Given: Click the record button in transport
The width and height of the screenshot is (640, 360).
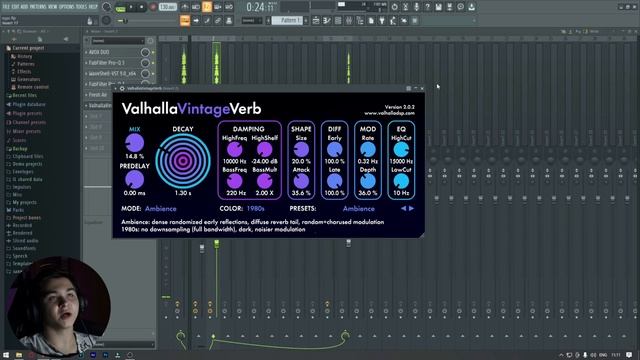Looking at the screenshot, I should pyautogui.click(x=153, y=7).
